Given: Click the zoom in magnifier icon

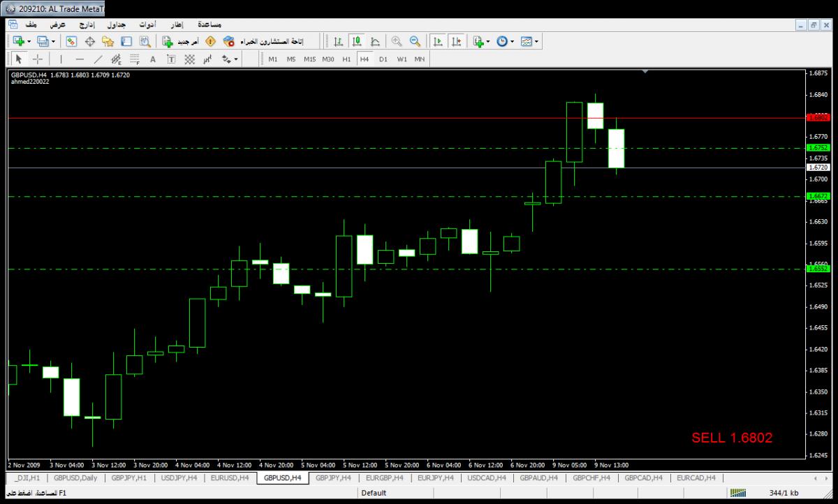Looking at the screenshot, I should pyautogui.click(x=397, y=41).
